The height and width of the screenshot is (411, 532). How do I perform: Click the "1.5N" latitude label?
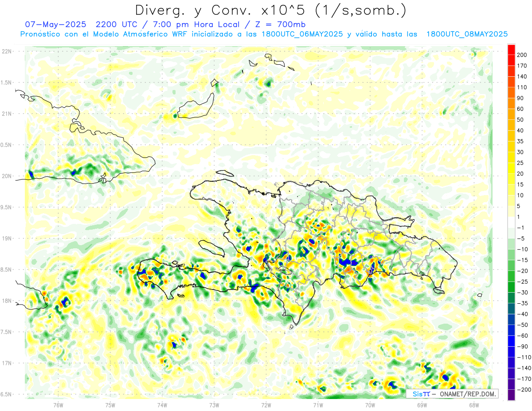(7, 82)
